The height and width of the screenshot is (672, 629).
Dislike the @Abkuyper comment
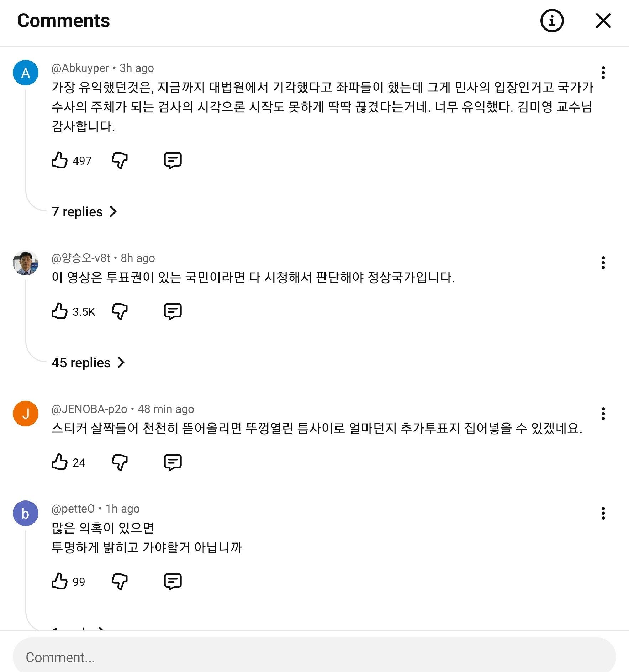pyautogui.click(x=120, y=160)
